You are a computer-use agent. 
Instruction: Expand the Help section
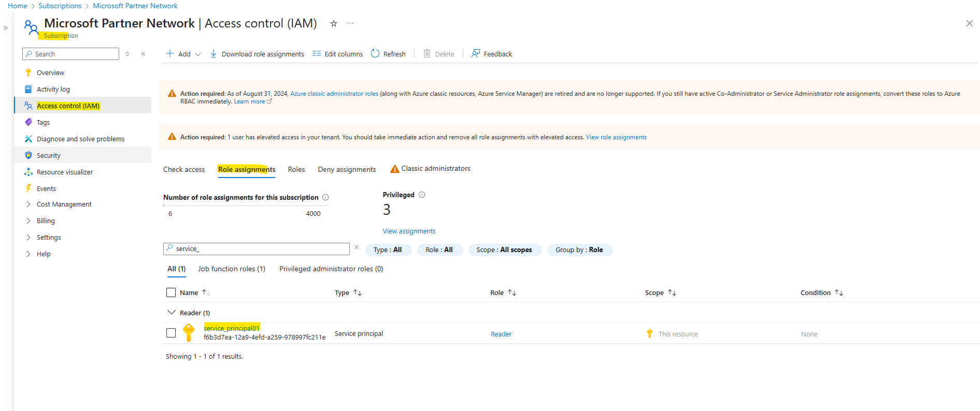click(44, 254)
